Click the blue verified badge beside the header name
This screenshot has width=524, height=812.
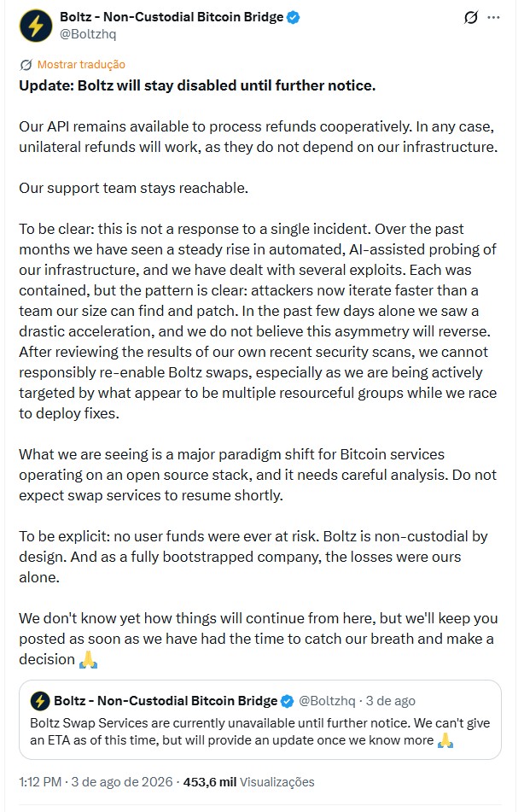(x=293, y=17)
